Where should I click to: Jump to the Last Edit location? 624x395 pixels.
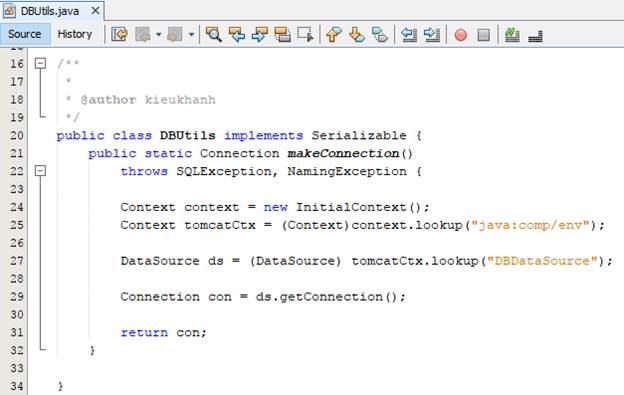tap(119, 35)
